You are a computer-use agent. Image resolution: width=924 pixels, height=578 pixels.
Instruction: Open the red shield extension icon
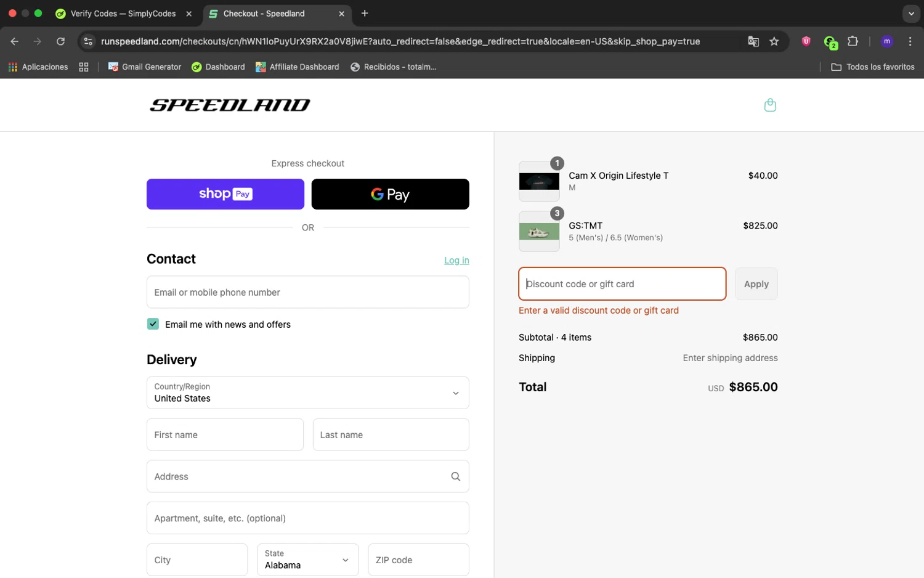point(806,41)
